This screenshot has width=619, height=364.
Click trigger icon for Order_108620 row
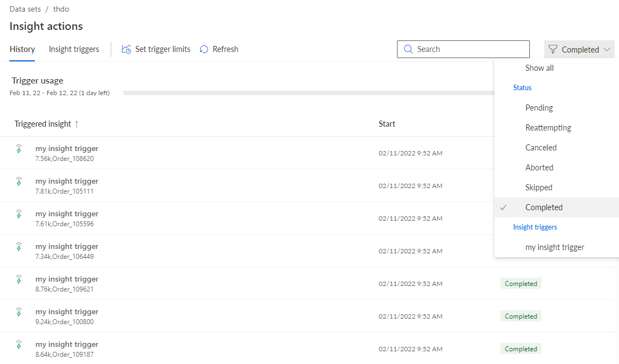pyautogui.click(x=19, y=149)
